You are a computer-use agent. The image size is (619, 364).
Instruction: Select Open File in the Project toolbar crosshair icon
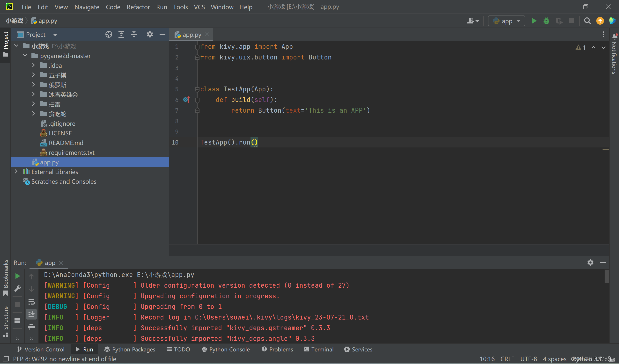pyautogui.click(x=109, y=34)
